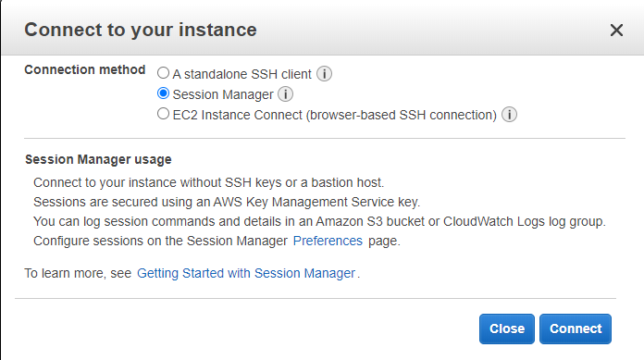Select the standalone SSH client radio button
Image resolution: width=644 pixels, height=360 pixels.
(163, 73)
